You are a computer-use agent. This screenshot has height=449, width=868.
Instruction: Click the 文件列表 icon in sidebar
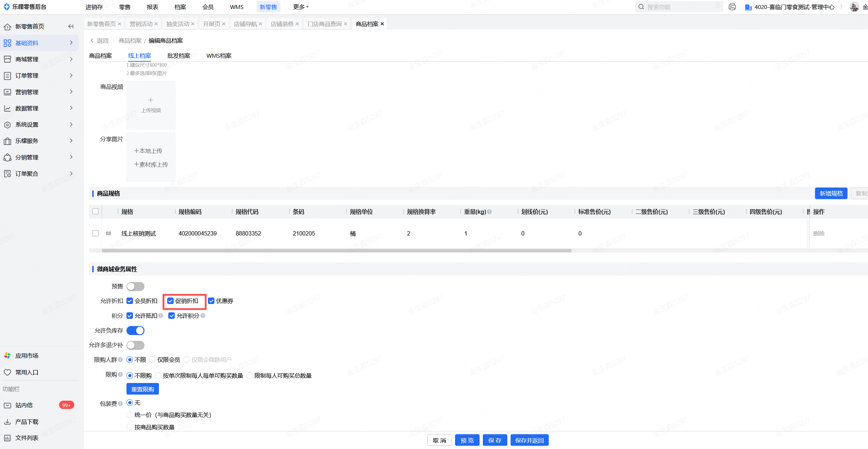click(x=7, y=438)
